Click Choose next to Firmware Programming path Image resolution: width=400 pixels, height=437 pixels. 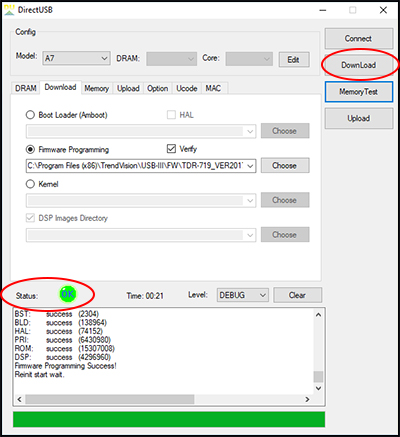coord(285,166)
